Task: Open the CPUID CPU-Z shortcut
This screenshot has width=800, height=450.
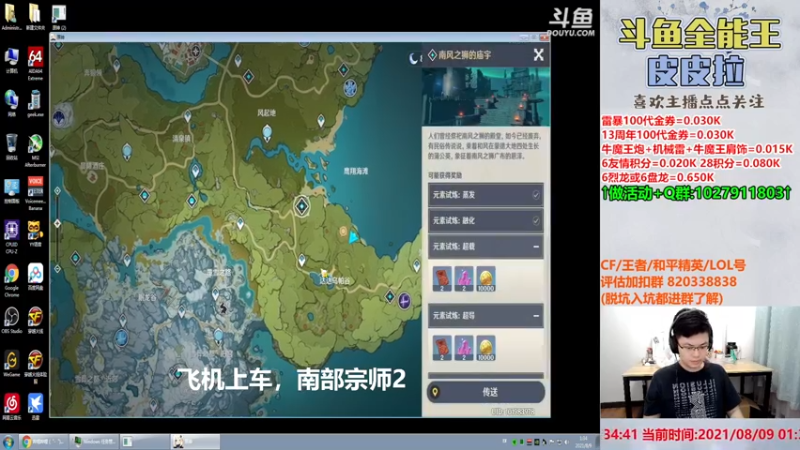Action: coord(11,237)
